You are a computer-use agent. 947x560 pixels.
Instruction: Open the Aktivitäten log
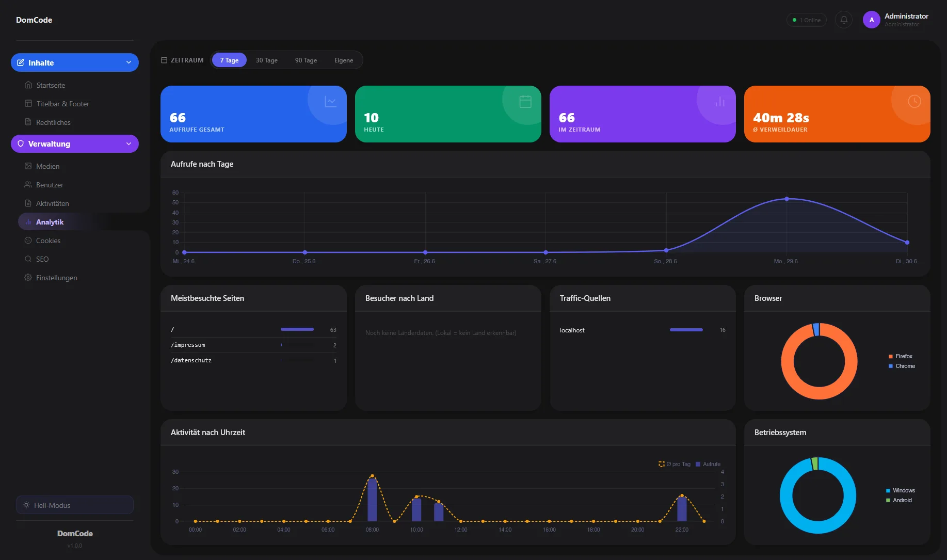[x=75, y=203]
